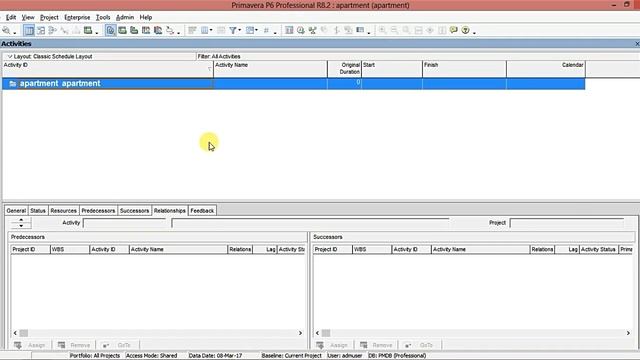Open toolbar options arrow after the Help icon
Viewport: 640px width, 360px height.
(474, 32)
